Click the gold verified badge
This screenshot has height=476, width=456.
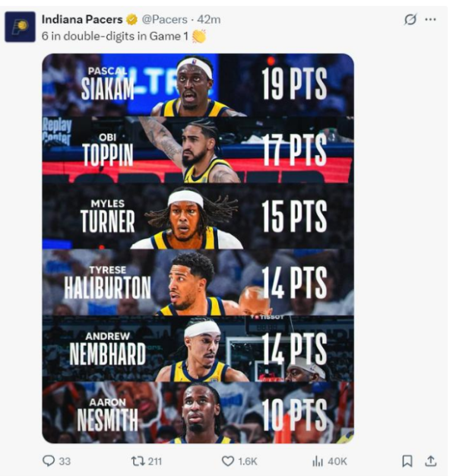131,20
